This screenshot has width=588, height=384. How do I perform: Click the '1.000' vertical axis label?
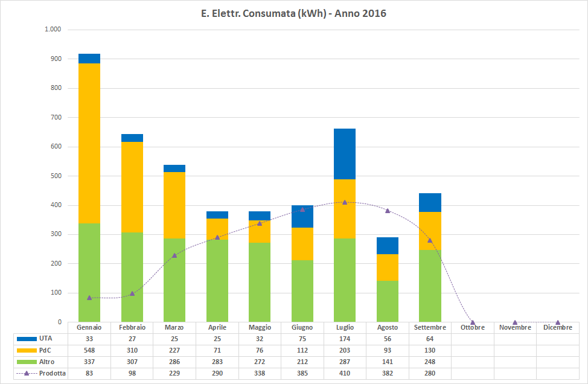pyautogui.click(x=53, y=30)
